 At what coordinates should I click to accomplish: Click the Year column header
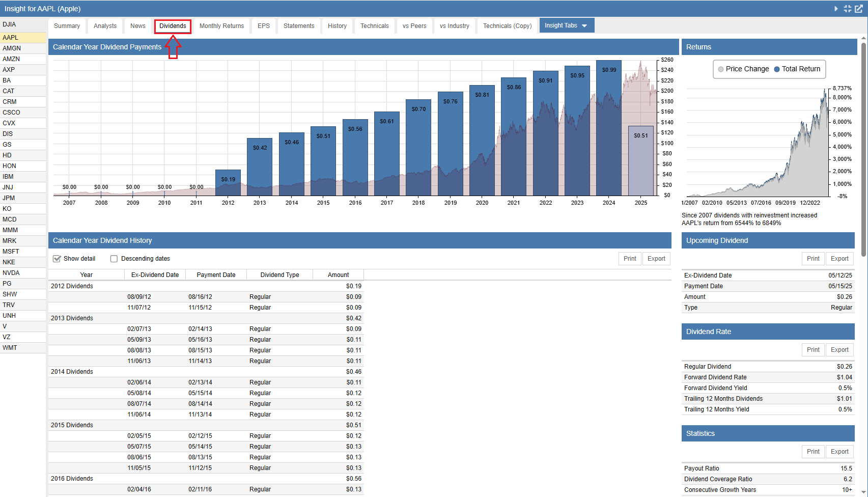coord(87,275)
